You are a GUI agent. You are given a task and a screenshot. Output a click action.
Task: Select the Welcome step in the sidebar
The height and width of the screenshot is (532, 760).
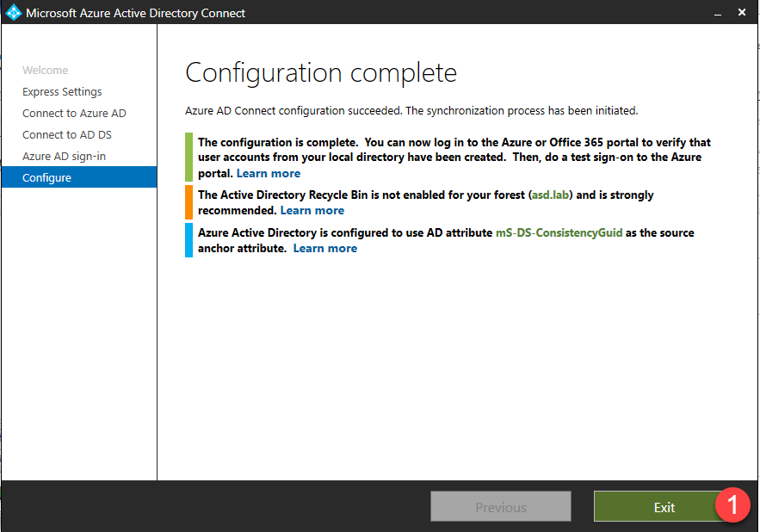click(45, 71)
